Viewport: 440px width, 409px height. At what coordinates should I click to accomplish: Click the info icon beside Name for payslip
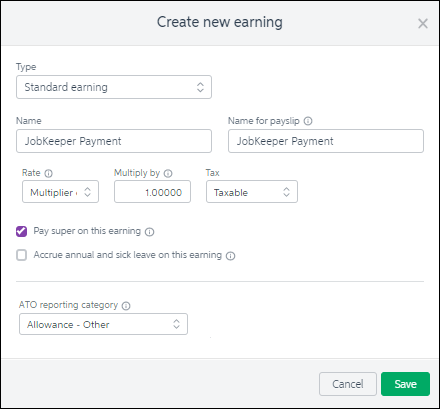coord(308,121)
